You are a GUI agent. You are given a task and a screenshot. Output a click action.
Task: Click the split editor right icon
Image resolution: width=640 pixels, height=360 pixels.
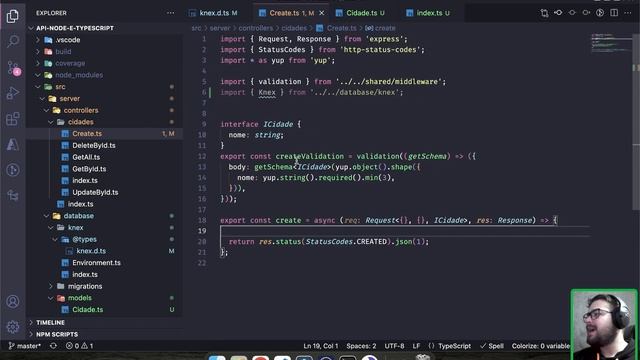coord(614,13)
